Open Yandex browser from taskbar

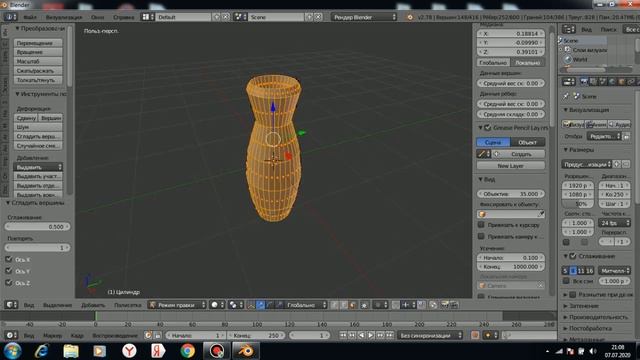[129, 351]
